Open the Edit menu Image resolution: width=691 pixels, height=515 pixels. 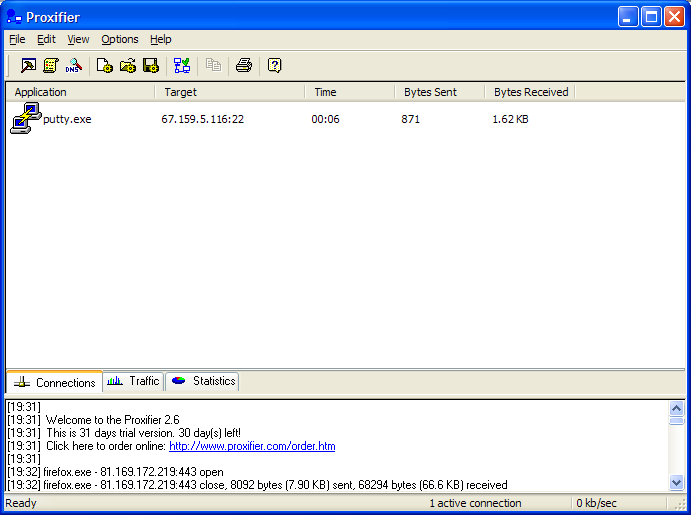tap(46, 39)
